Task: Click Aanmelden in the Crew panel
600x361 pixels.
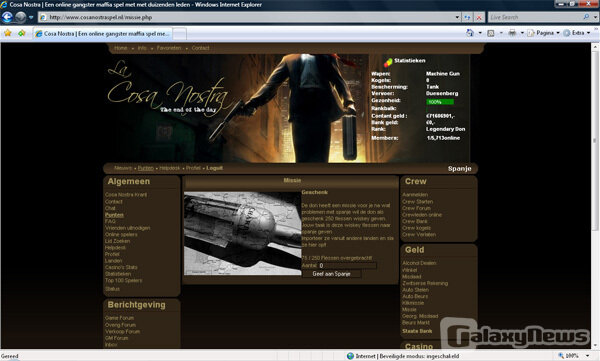Action: click(x=415, y=194)
